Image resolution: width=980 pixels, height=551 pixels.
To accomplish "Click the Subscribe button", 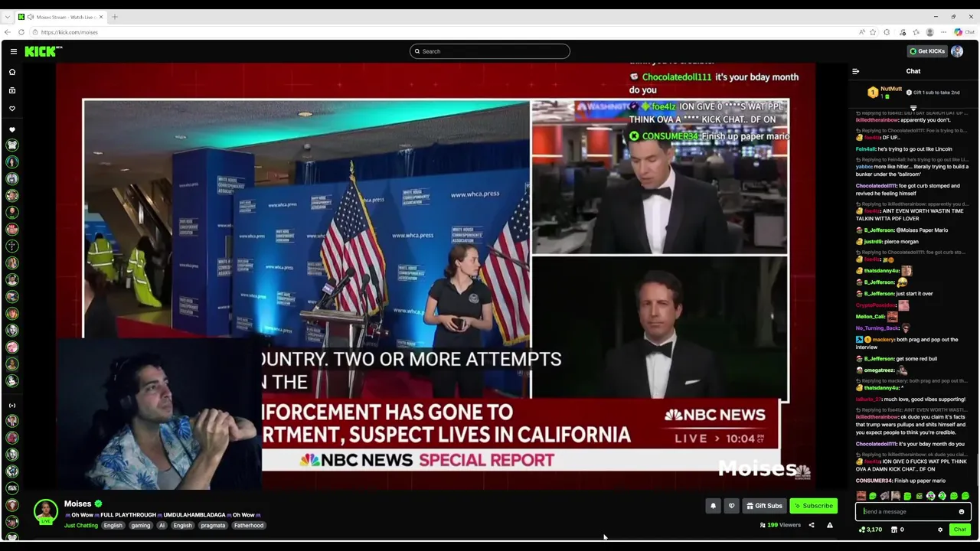I will (813, 506).
